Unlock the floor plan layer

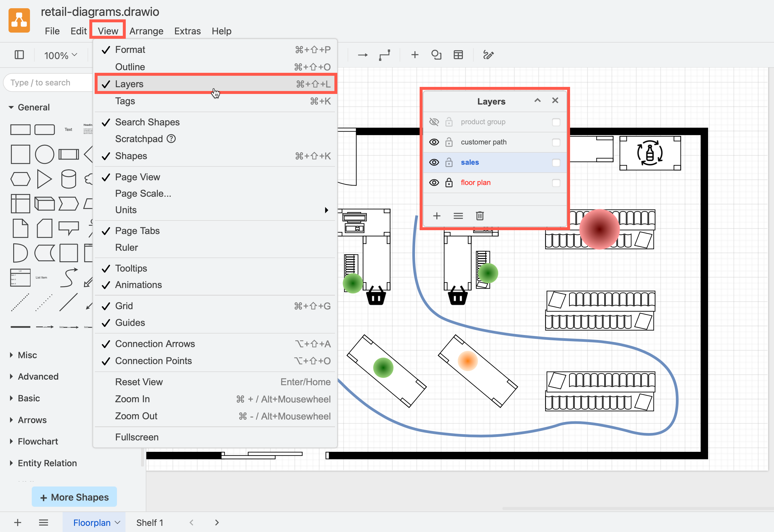click(x=449, y=182)
